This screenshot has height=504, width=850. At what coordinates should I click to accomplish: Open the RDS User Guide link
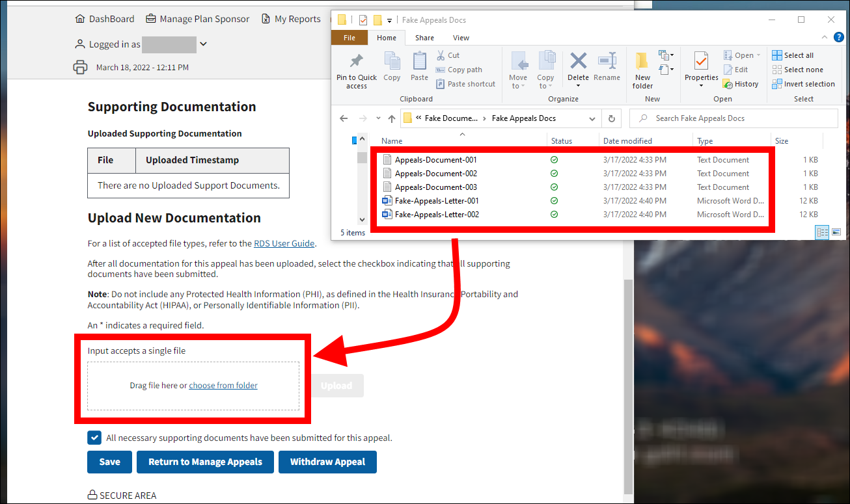click(x=284, y=243)
